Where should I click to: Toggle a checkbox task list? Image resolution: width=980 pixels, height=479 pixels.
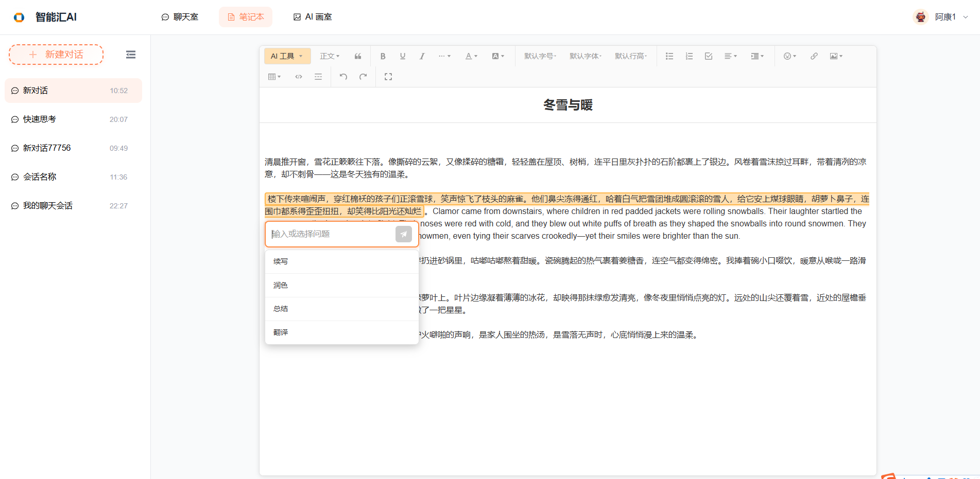(709, 56)
